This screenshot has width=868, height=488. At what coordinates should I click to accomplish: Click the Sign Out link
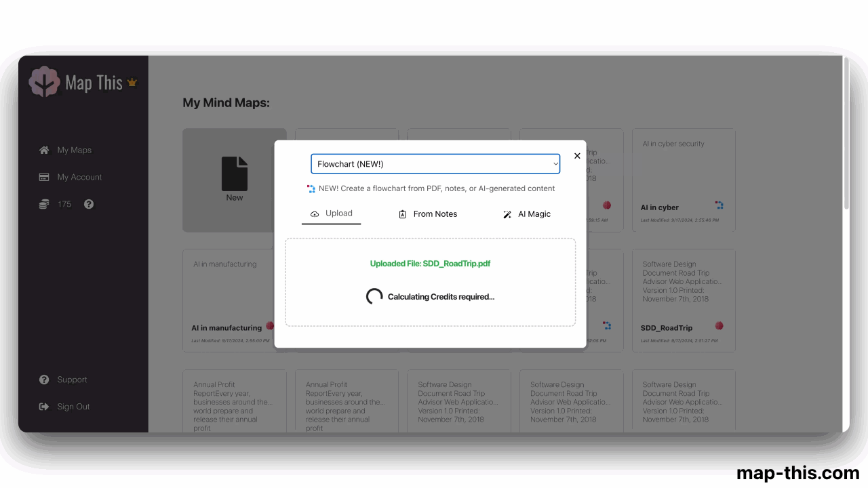73,407
